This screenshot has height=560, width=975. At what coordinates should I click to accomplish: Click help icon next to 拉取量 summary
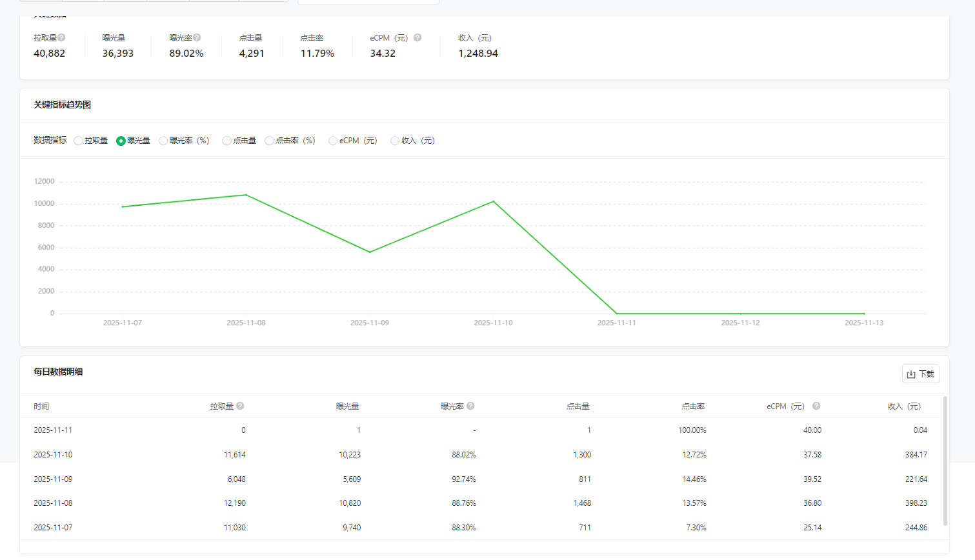click(x=61, y=38)
